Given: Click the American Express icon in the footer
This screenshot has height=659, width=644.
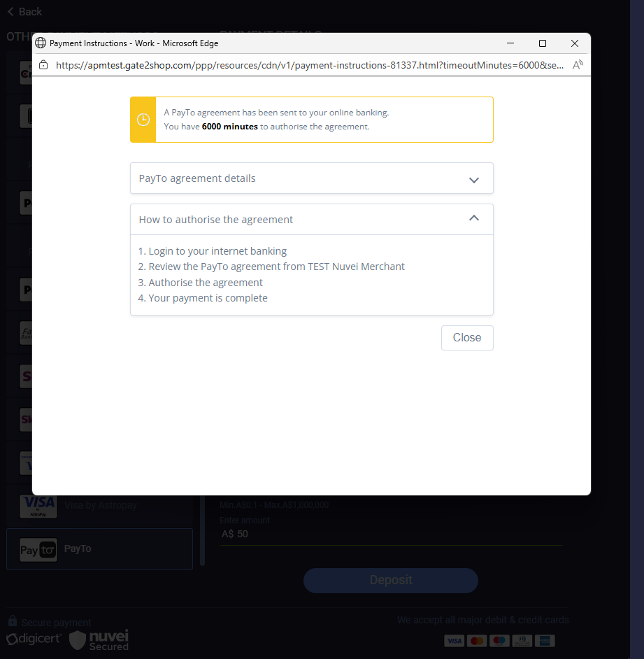Looking at the screenshot, I should (545, 641).
